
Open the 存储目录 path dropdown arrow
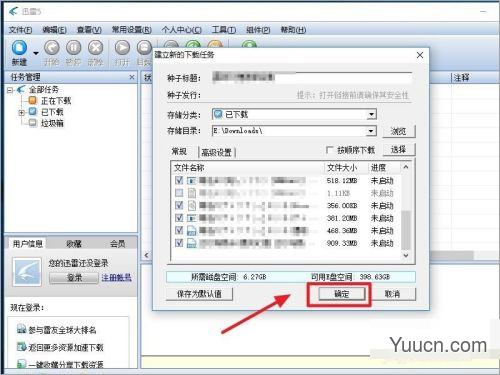pos(371,131)
